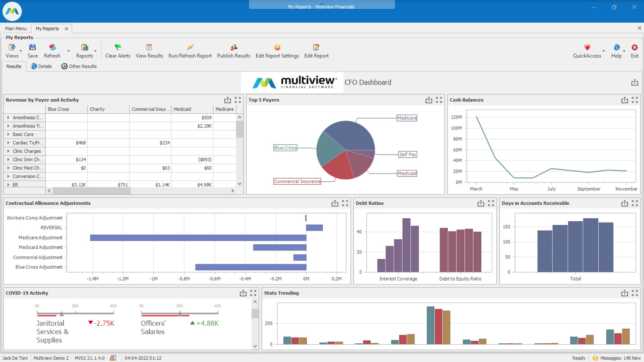The width and height of the screenshot is (644, 362).
Task: Open the Clear Alerts flag icon
Action: click(x=117, y=47)
